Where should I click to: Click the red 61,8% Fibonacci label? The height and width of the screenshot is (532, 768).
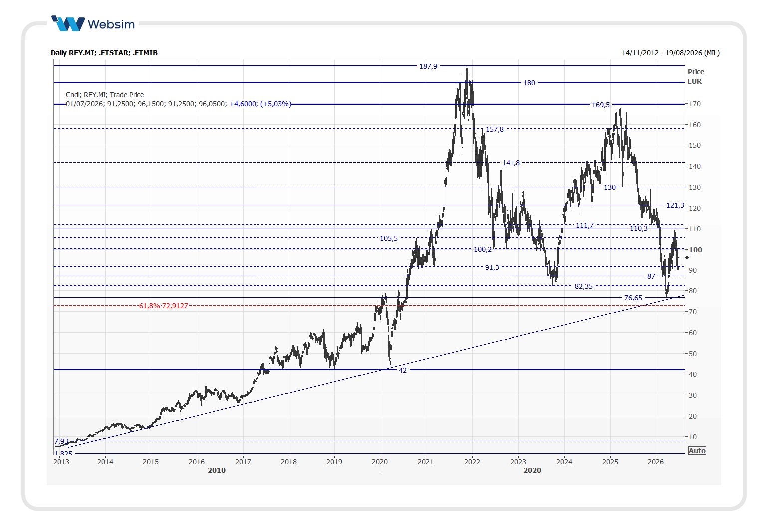pyautogui.click(x=164, y=306)
